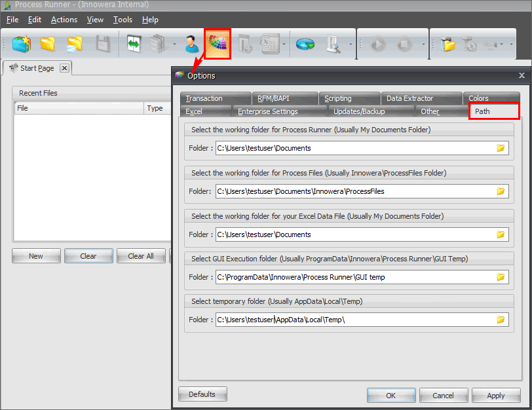Click the grayed-out save floppy disk icon
Viewport: 532px width, 410px height.
pos(103,44)
